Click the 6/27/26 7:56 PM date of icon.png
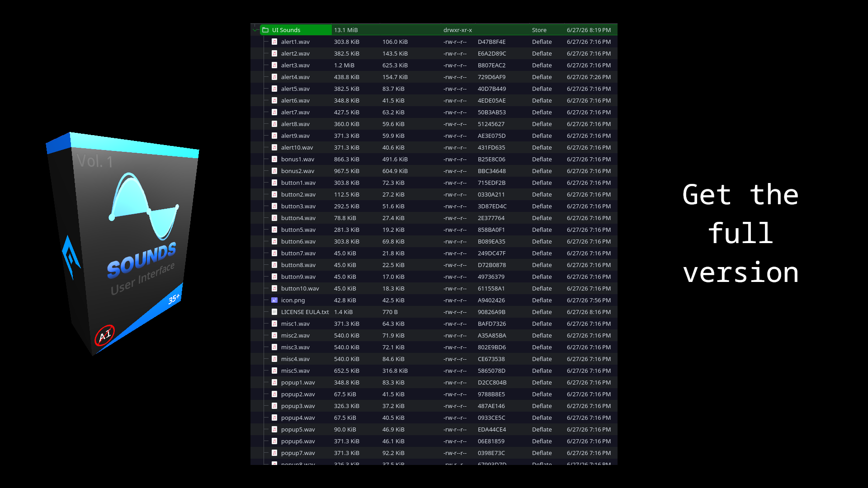 point(589,300)
